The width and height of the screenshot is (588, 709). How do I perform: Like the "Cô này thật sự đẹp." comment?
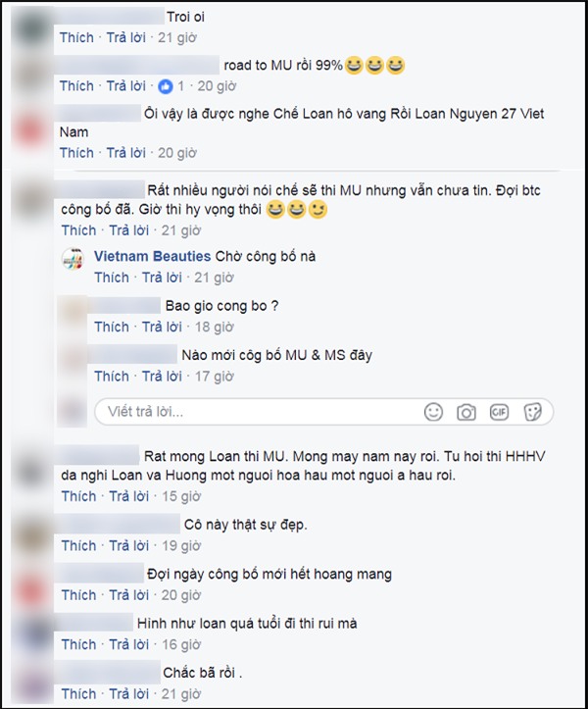(78, 546)
